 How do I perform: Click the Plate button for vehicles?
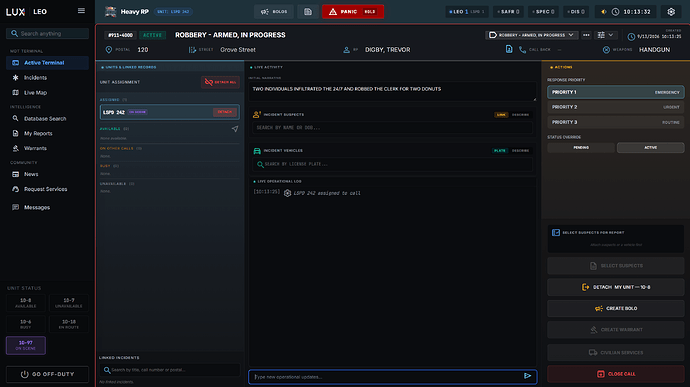click(499, 151)
